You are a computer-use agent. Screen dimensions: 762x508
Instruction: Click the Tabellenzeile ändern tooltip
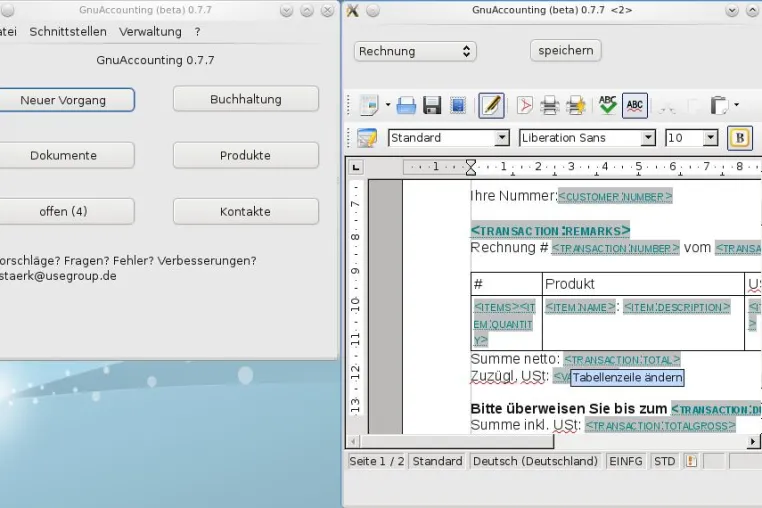tap(627, 378)
